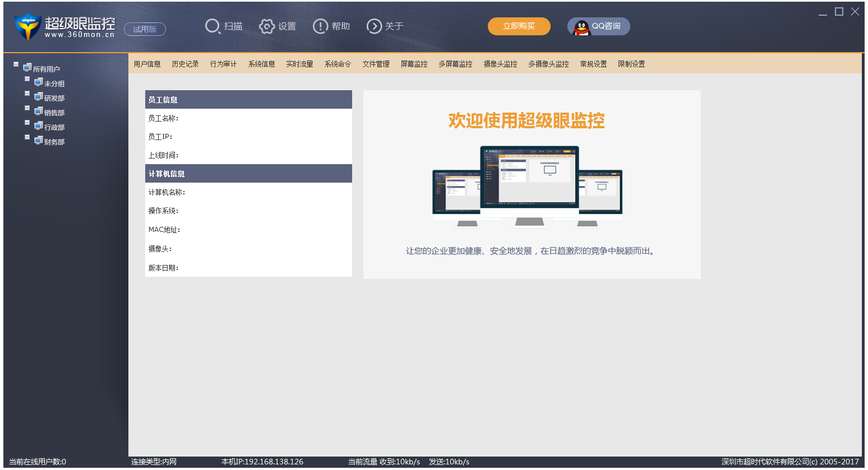Toggle the 行政部 tree expander
The image size is (868, 470).
pos(27,123)
